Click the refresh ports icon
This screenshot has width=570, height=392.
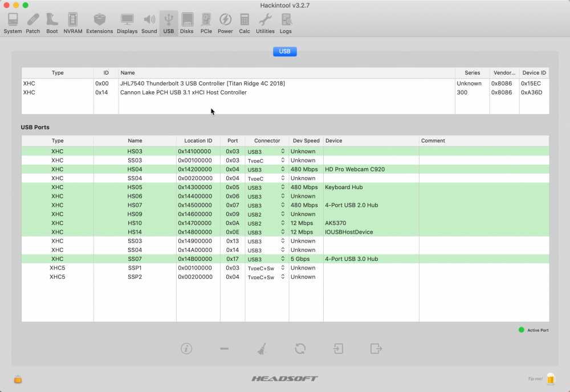click(x=300, y=349)
